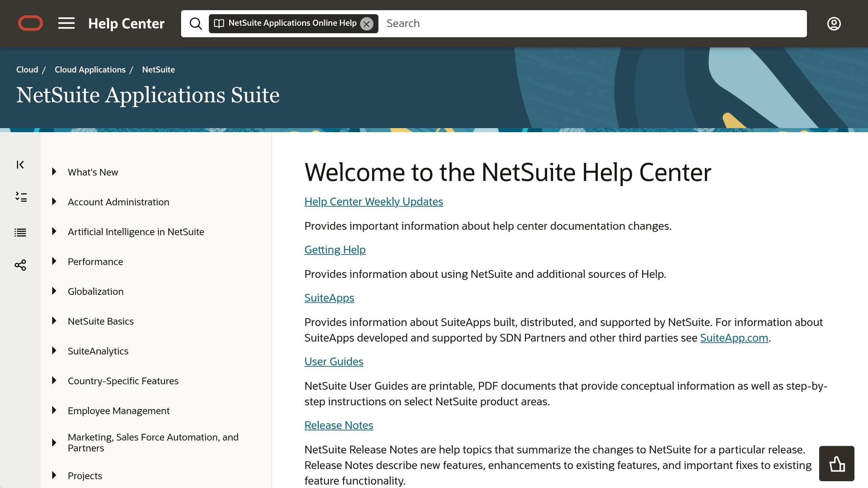Open the user account icon
The width and height of the screenshot is (868, 488).
[x=834, y=23]
